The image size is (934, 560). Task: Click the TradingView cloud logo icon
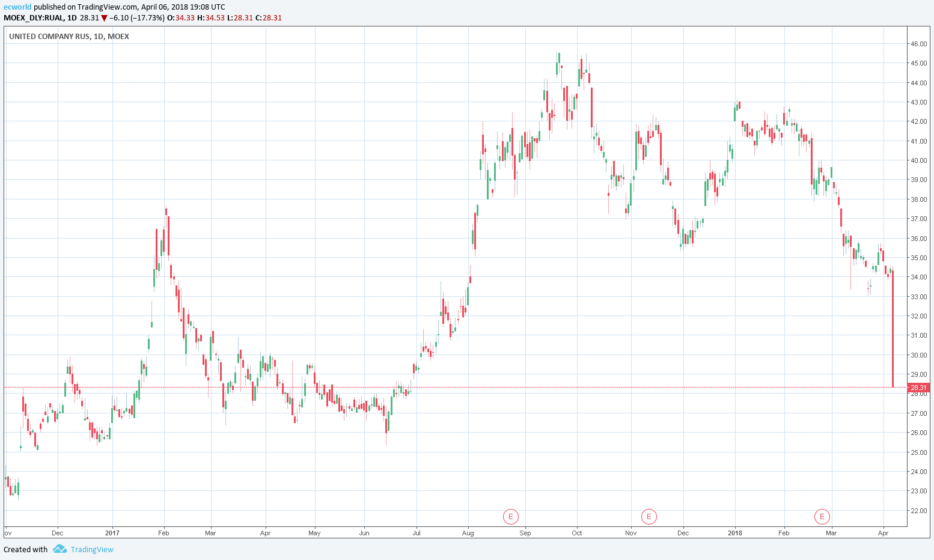click(x=60, y=549)
